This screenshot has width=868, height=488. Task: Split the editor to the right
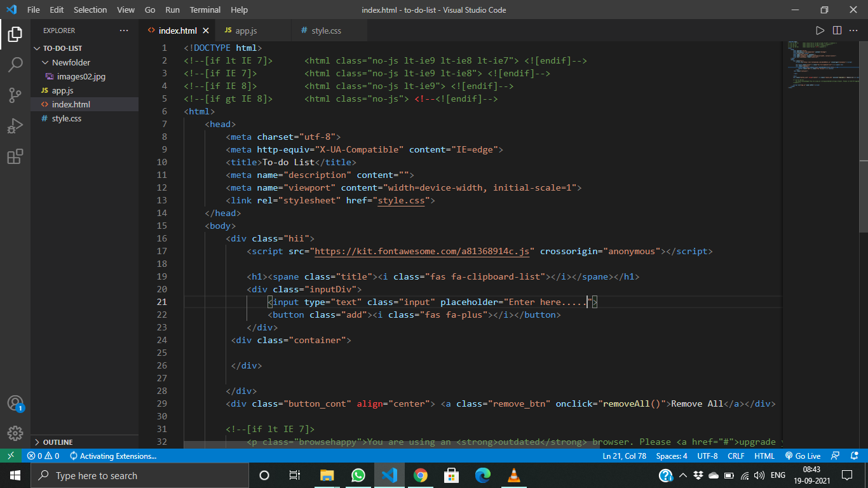tap(837, 30)
